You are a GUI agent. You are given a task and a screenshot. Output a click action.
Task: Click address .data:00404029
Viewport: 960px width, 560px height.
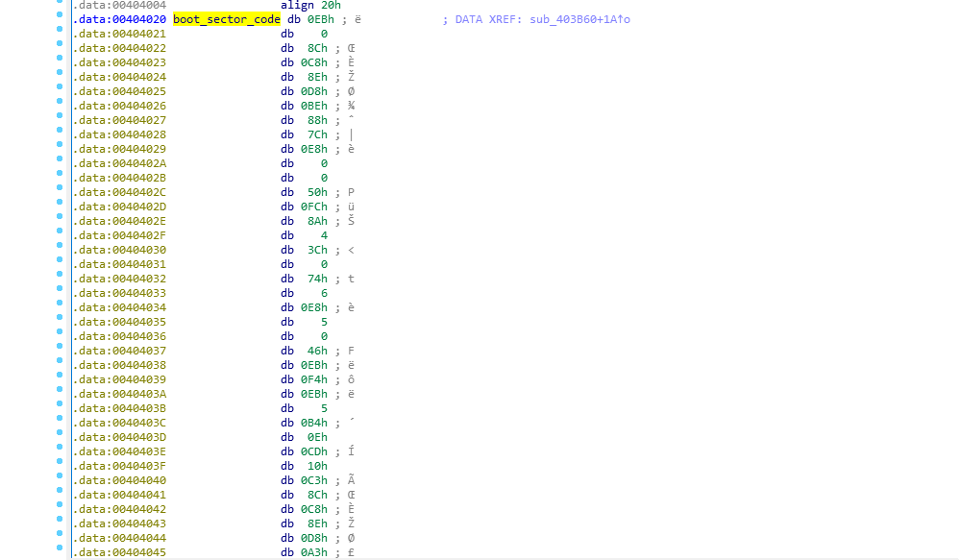(x=119, y=149)
